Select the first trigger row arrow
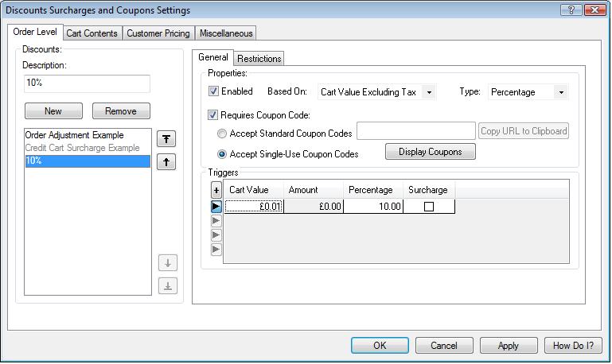Screen dimensions: 612x364 216,207
